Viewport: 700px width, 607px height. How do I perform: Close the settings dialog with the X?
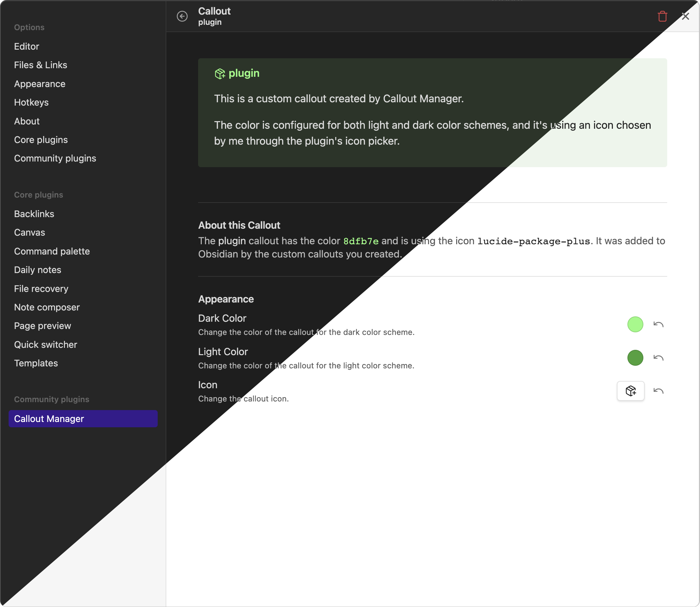pos(685,16)
